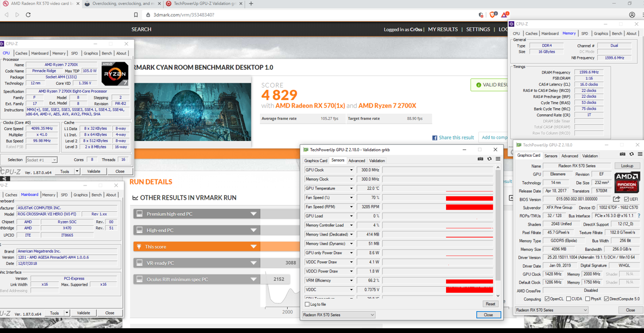
Task: Open Validation tab in GPU-Z Graphics Card window
Action: pyautogui.click(x=590, y=156)
